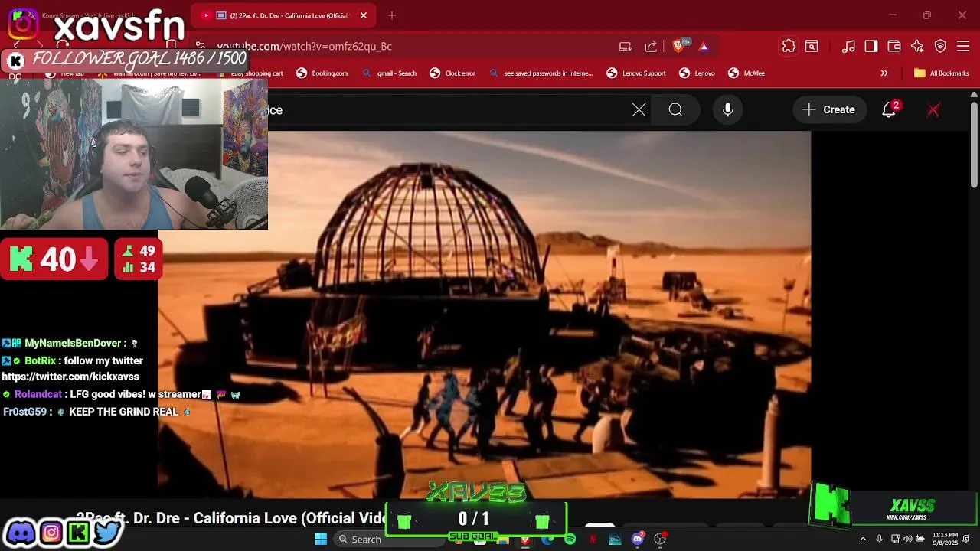Open the tab search icon in toolbar

point(812,47)
